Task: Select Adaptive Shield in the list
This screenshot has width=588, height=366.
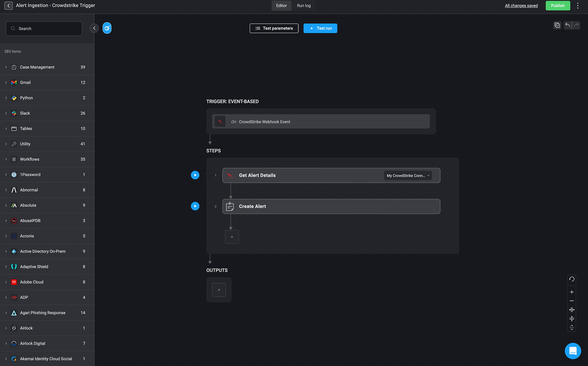Action: [x=47, y=267]
